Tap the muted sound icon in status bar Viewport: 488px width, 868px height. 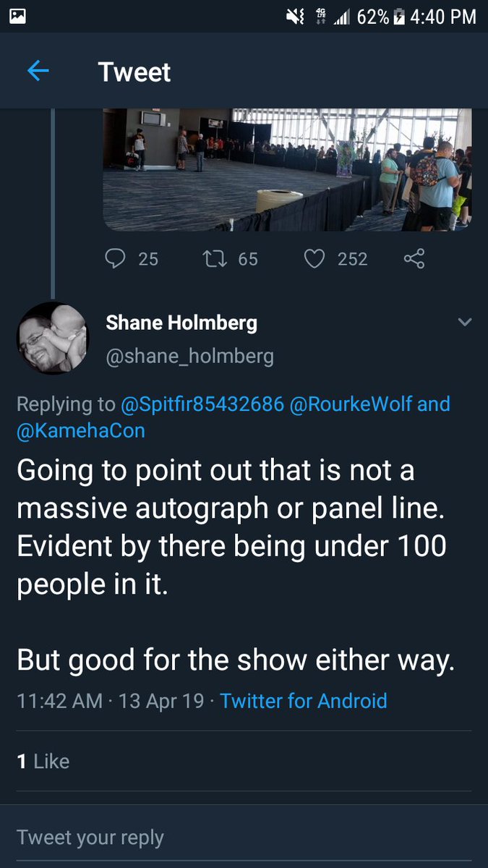click(x=296, y=16)
